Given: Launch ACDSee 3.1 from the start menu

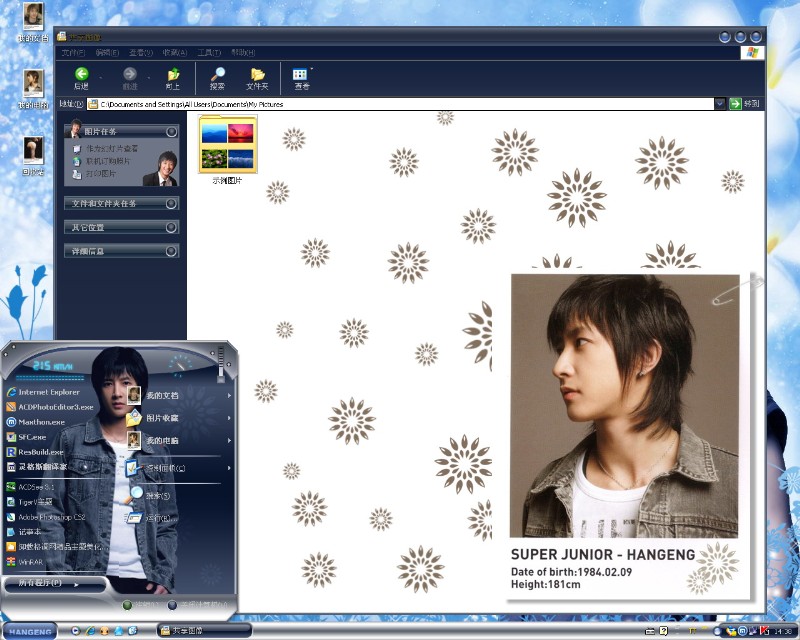Looking at the screenshot, I should (30, 487).
